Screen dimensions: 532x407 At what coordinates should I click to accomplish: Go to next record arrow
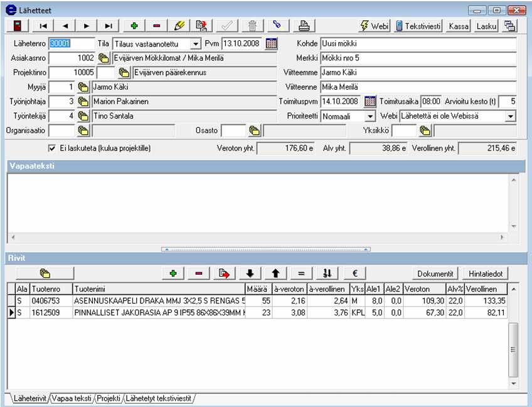pyautogui.click(x=87, y=26)
